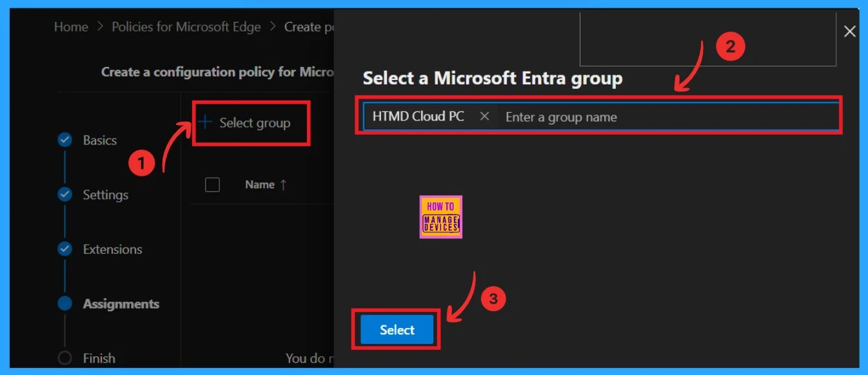Click the Finish step empty circle indicator

coord(64,358)
